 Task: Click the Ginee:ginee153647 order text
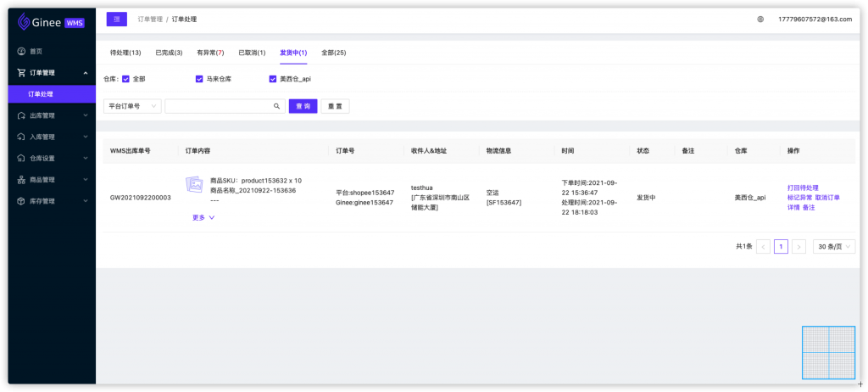coord(364,203)
